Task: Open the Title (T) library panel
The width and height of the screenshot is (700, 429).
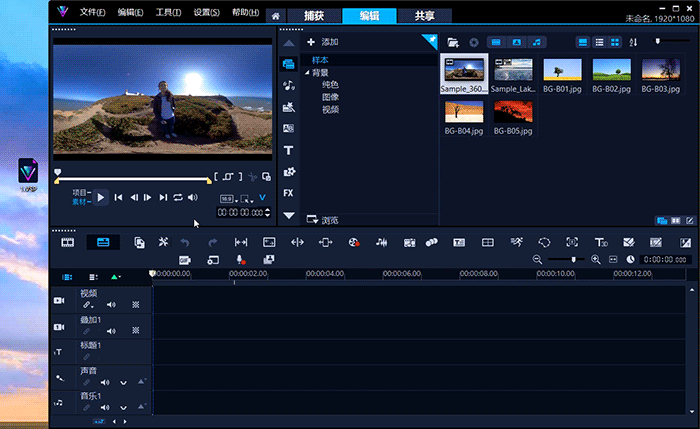Action: coord(288,150)
